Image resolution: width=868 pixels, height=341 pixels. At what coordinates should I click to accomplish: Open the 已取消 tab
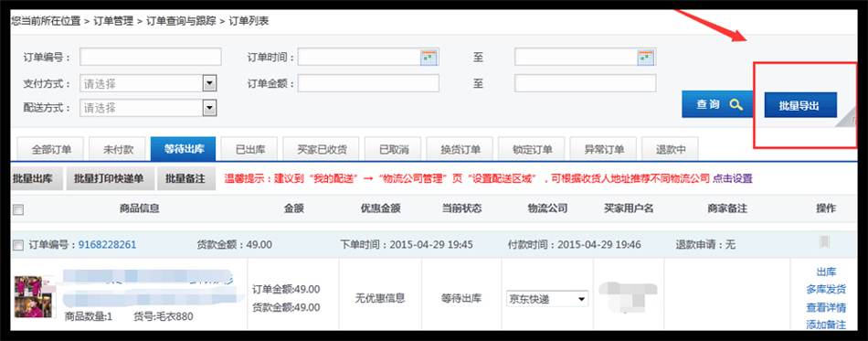click(394, 149)
